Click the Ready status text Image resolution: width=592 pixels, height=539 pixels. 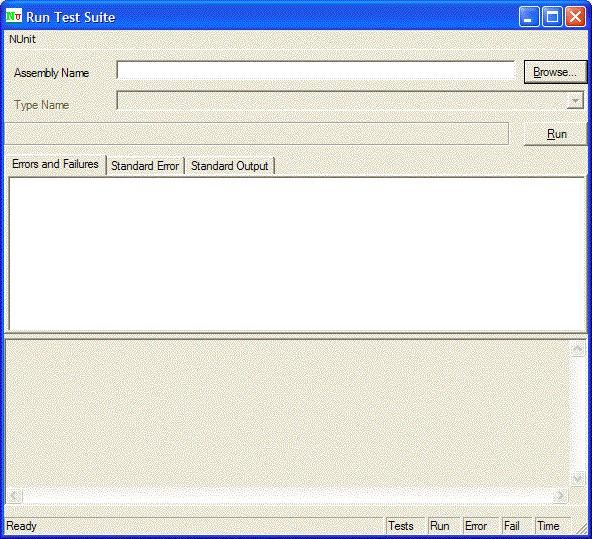(22, 526)
